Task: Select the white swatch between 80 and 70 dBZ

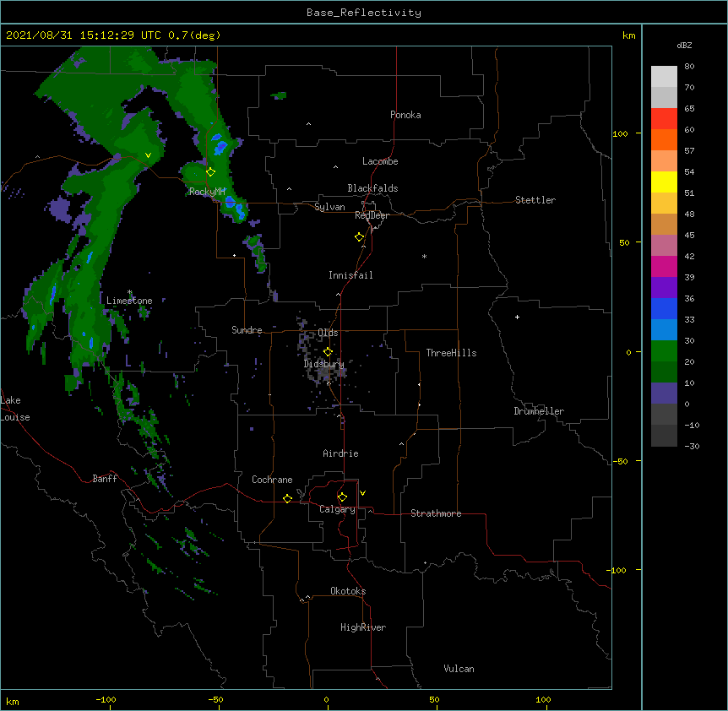Action: click(664, 77)
